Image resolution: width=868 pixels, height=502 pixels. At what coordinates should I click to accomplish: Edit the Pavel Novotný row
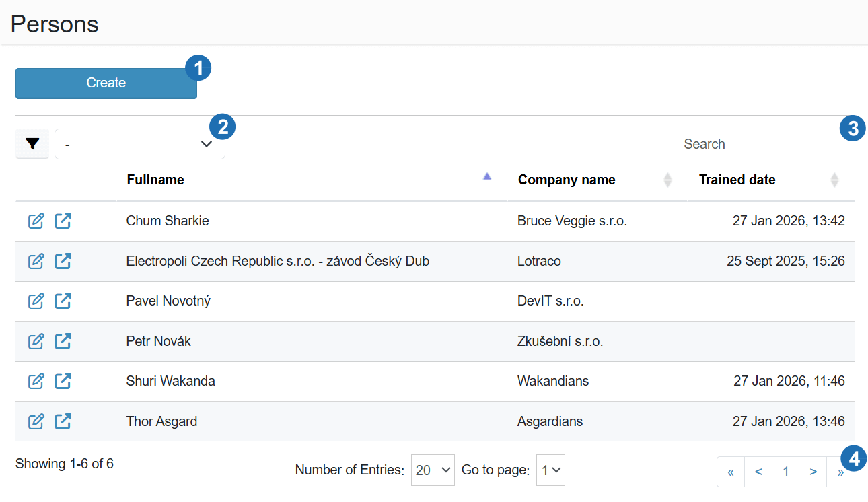point(36,301)
